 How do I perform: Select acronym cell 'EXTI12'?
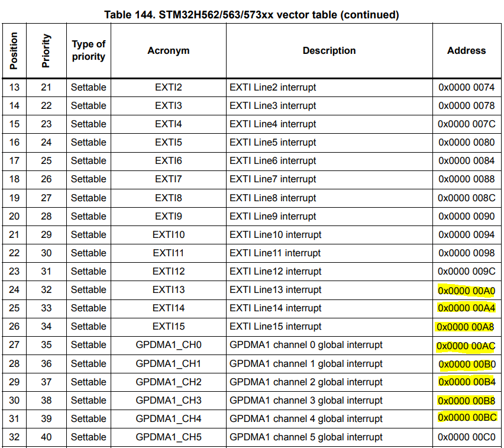[x=169, y=271]
